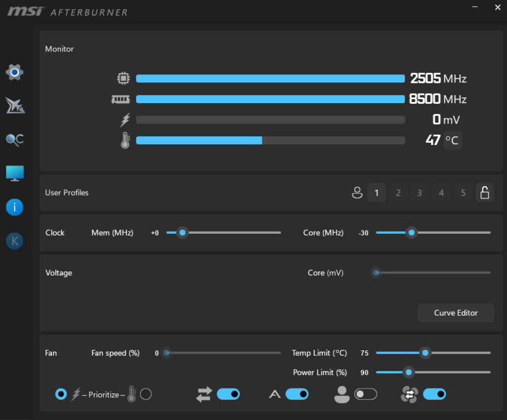
Task: Select user profile 5
Action: [x=463, y=193]
